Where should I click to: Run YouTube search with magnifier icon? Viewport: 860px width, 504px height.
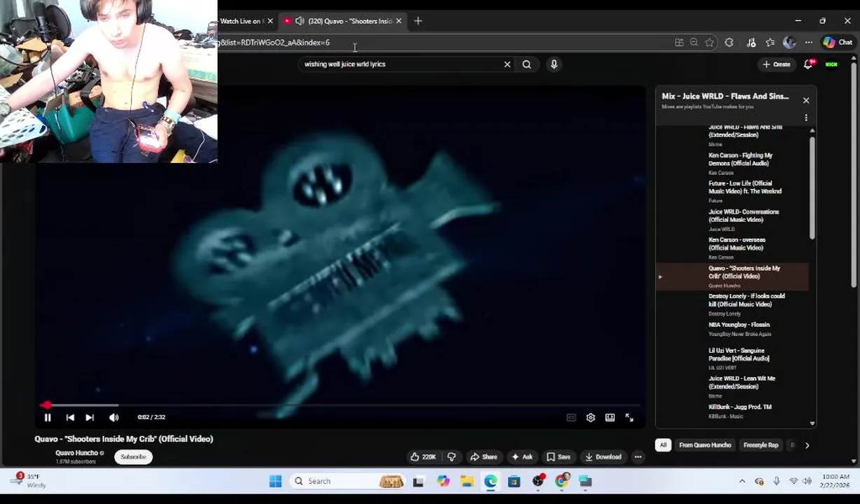tap(527, 64)
